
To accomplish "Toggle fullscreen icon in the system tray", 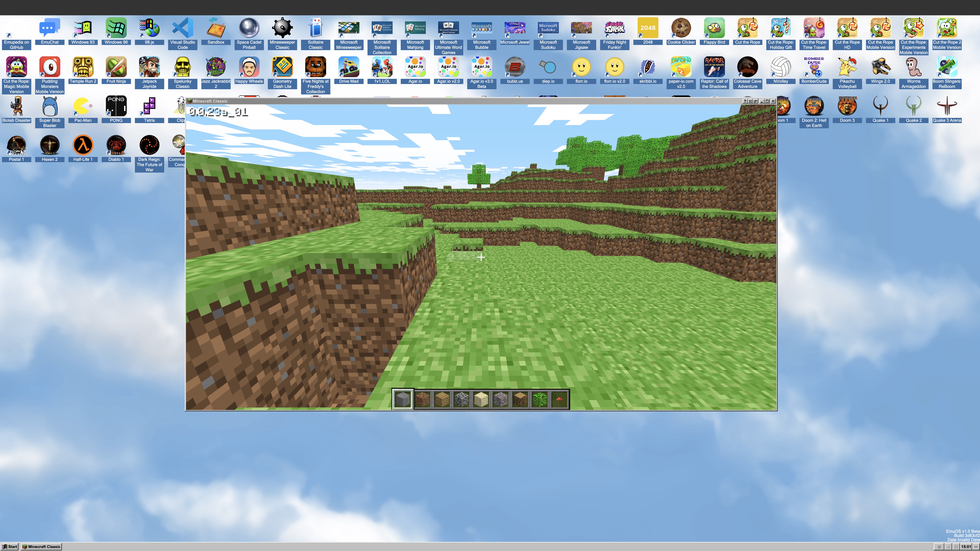I will pyautogui.click(x=956, y=547).
